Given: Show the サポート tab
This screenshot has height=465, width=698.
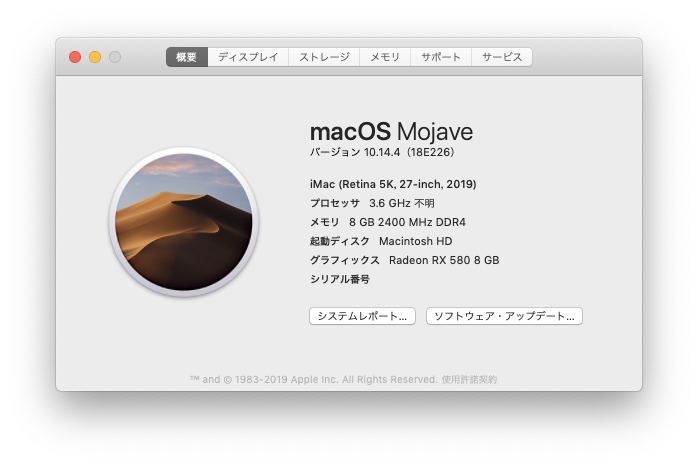Looking at the screenshot, I should click(441, 57).
